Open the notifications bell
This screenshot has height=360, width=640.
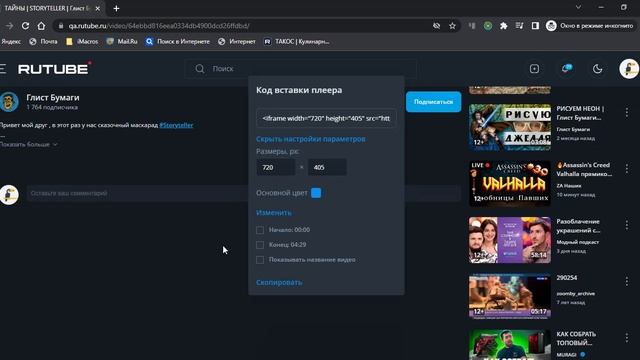tap(566, 69)
